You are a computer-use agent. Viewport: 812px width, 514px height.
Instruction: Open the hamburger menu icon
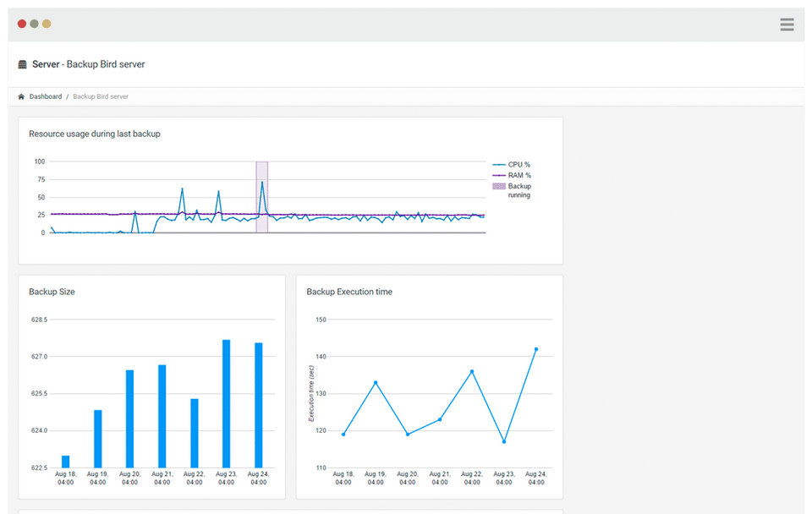[787, 25]
